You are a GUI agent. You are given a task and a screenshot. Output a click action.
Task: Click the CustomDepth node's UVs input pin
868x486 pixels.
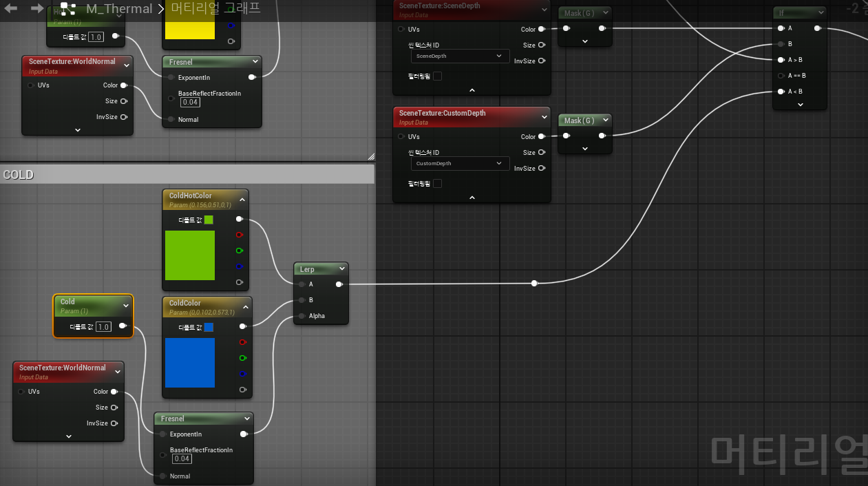[x=401, y=136]
